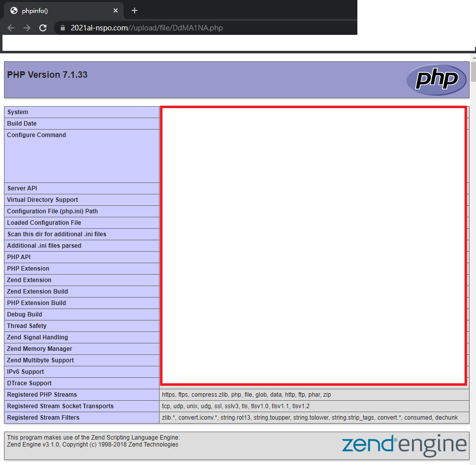476x465 pixels.
Task: Click the browser back arrow
Action: pyautogui.click(x=11, y=28)
